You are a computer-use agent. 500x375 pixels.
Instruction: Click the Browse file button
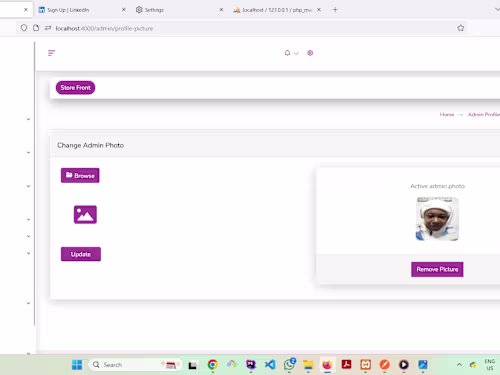coord(80,175)
